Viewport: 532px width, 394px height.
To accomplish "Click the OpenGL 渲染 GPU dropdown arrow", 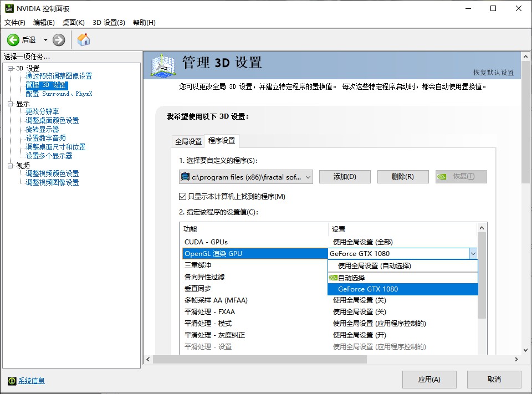I will [473, 253].
